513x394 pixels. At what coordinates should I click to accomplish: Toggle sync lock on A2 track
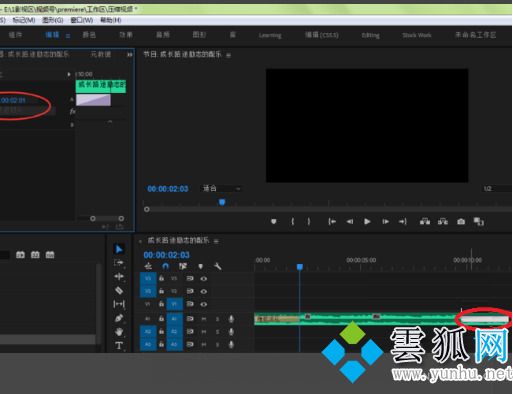coord(190,332)
